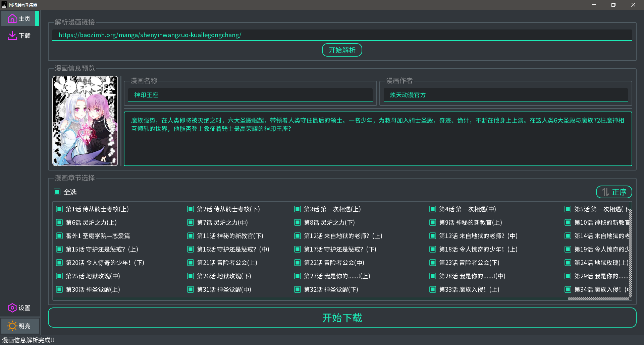The image size is (644, 345).
Task: Click the manga cover thumbnail
Action: click(x=85, y=121)
